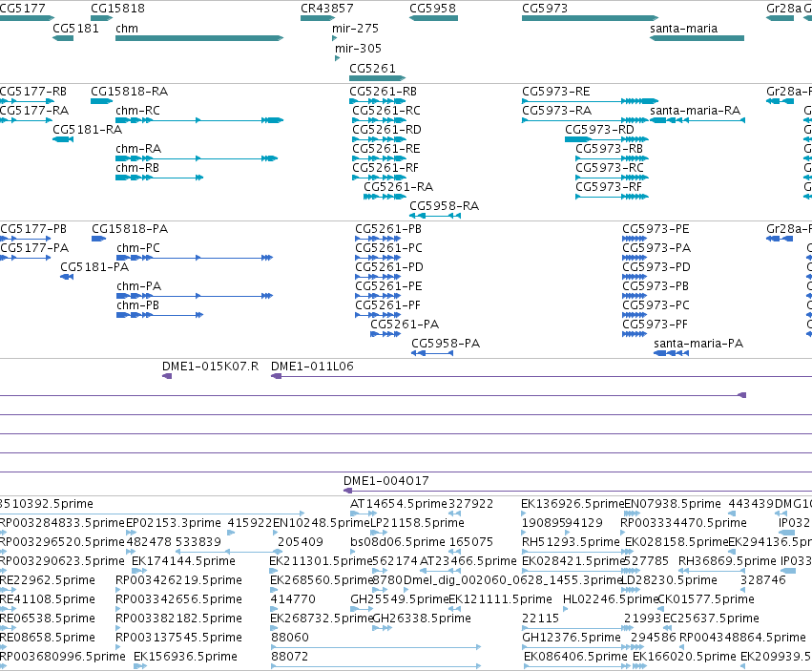This screenshot has width=812, height=671.
Task: Select the CG5973 gene bar
Action: (591, 18)
